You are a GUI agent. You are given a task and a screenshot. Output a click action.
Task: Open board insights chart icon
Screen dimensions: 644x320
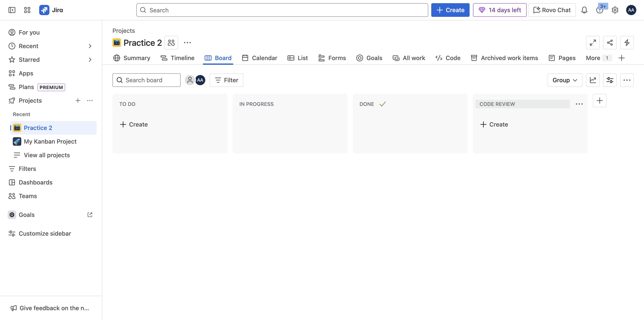tap(593, 80)
